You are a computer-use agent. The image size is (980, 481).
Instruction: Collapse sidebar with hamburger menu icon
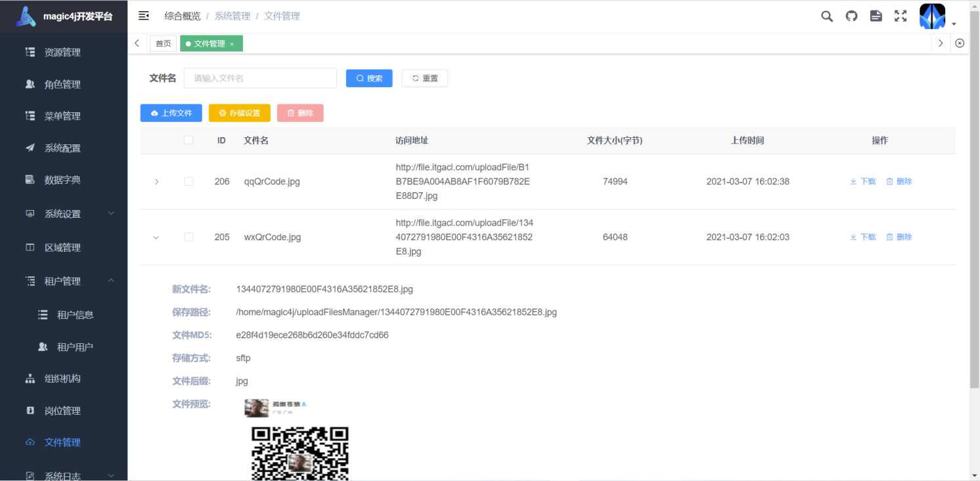click(x=144, y=16)
